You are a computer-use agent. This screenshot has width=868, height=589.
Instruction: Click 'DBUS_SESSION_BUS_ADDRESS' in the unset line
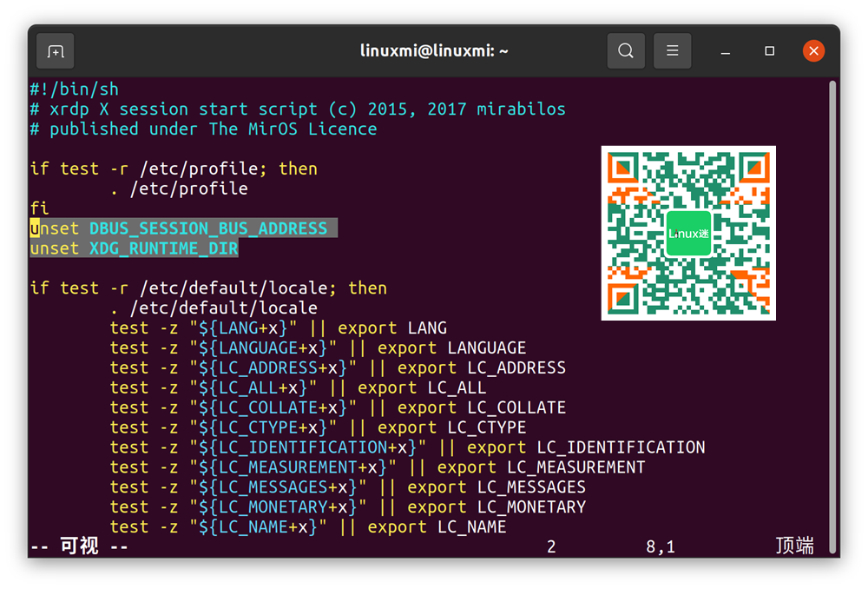208,228
